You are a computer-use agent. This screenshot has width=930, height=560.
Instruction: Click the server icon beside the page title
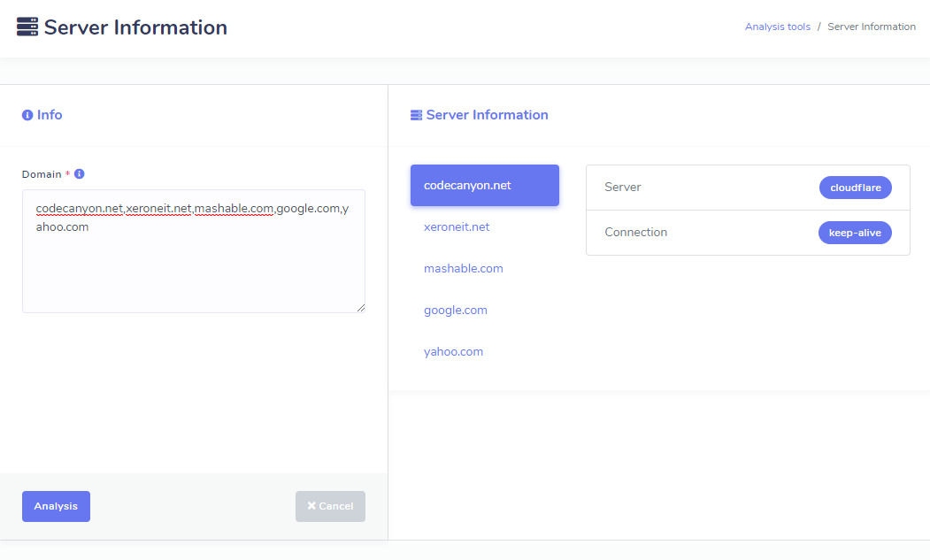tap(27, 27)
